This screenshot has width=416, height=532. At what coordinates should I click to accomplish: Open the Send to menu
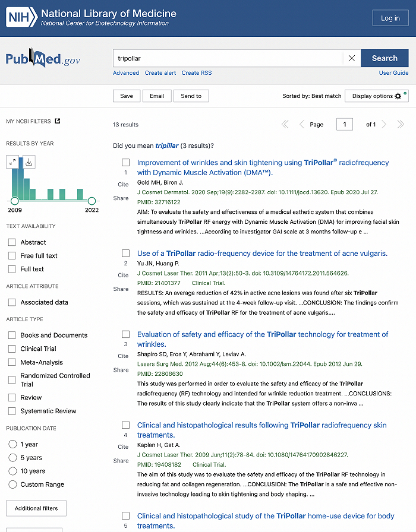[191, 96]
